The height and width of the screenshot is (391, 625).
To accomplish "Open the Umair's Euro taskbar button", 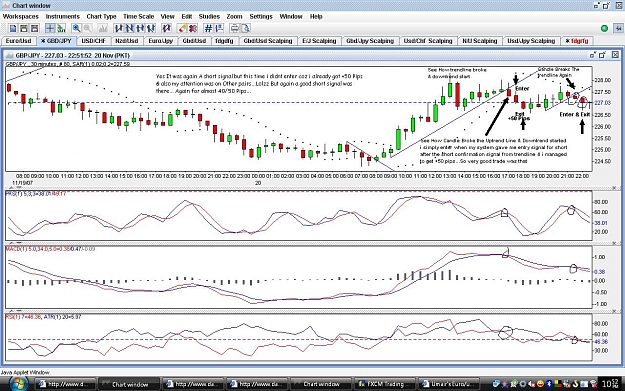I will pos(449,384).
